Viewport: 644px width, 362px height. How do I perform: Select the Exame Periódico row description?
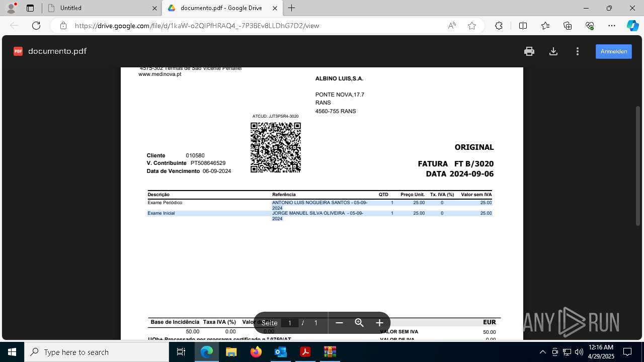(165, 203)
